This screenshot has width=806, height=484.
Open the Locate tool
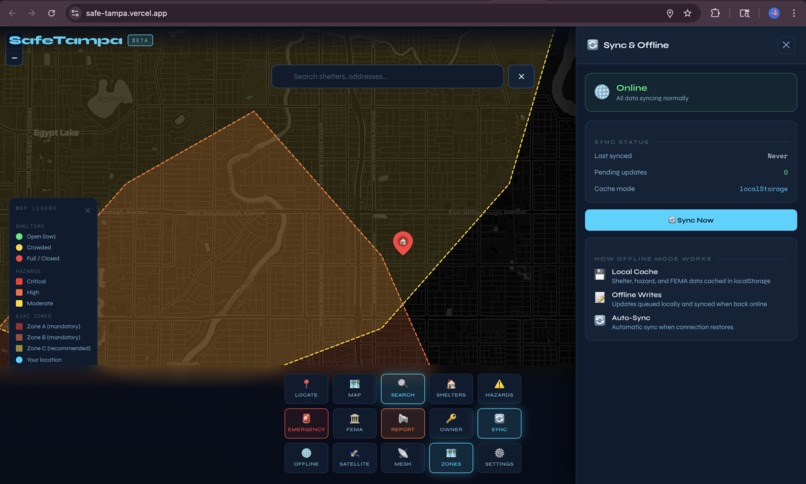coord(306,388)
